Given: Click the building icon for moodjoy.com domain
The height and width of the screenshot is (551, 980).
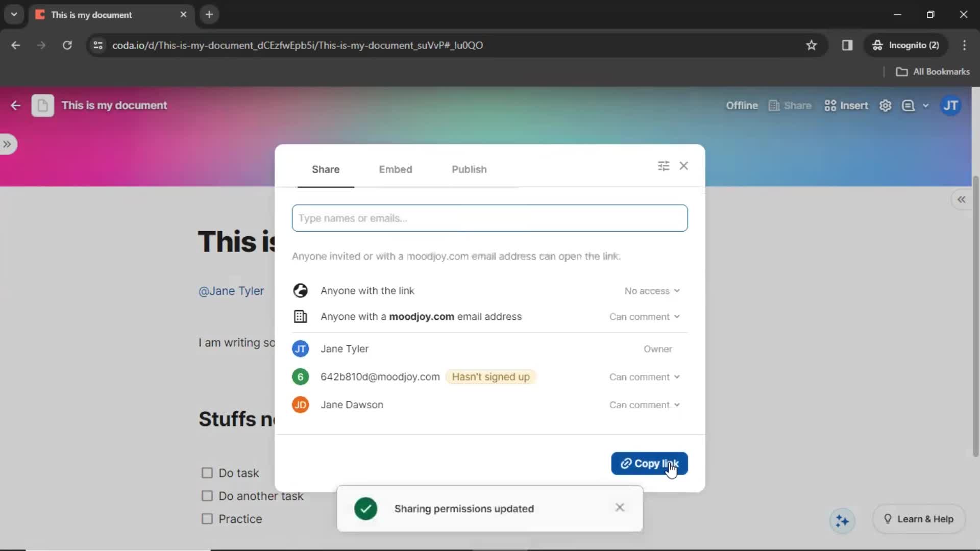Looking at the screenshot, I should pyautogui.click(x=300, y=317).
